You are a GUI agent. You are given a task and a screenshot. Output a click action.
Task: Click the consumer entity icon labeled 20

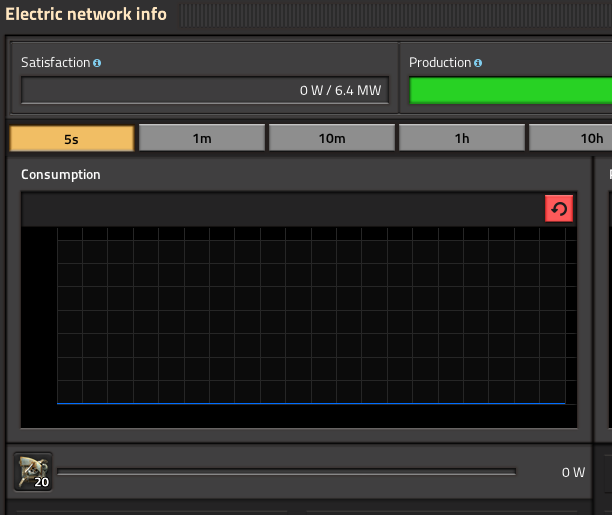33,472
